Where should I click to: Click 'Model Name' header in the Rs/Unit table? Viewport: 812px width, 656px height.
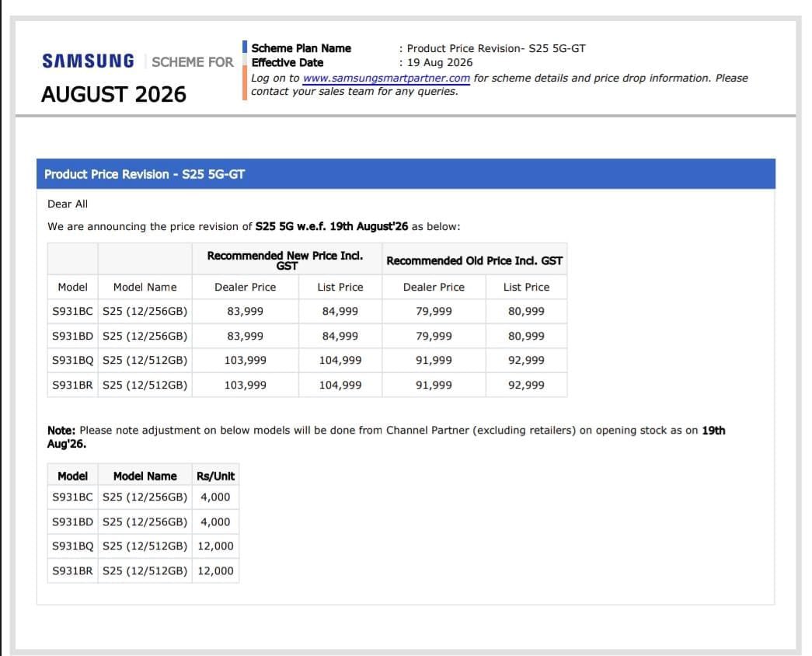point(145,476)
